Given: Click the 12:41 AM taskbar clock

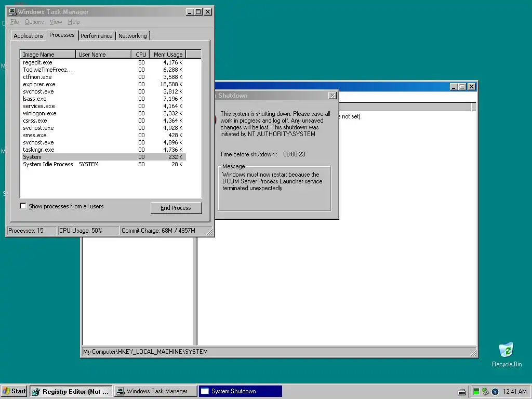Looking at the screenshot, I should [x=514, y=392].
